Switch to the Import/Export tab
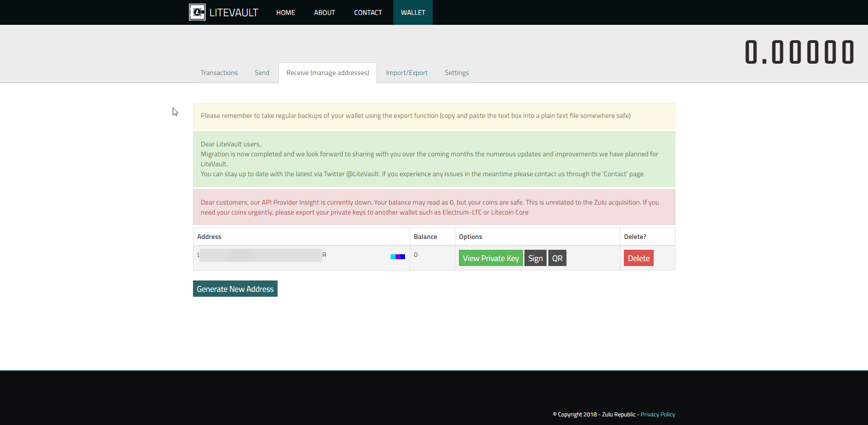The width and height of the screenshot is (868, 425). [x=406, y=73]
